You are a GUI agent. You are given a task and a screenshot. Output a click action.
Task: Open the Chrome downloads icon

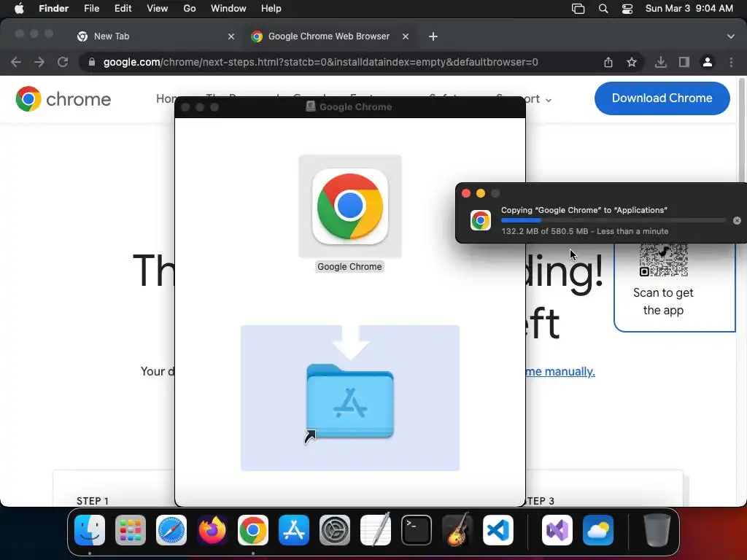tap(661, 63)
